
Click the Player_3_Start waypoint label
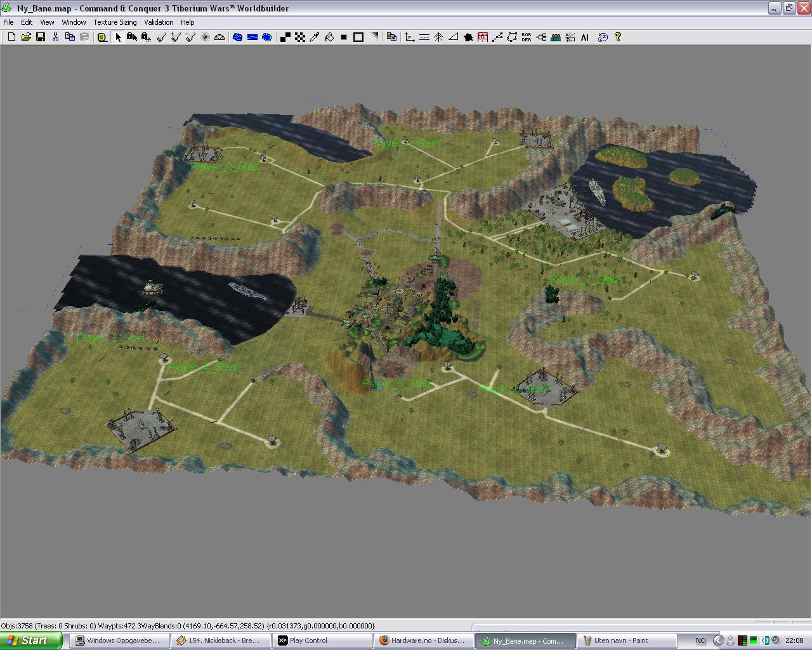111,338
